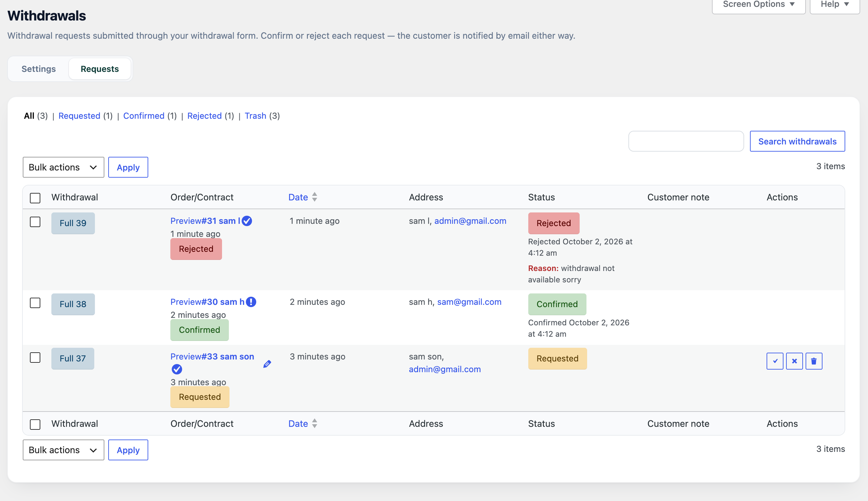Filter list by Requested status

pos(79,115)
